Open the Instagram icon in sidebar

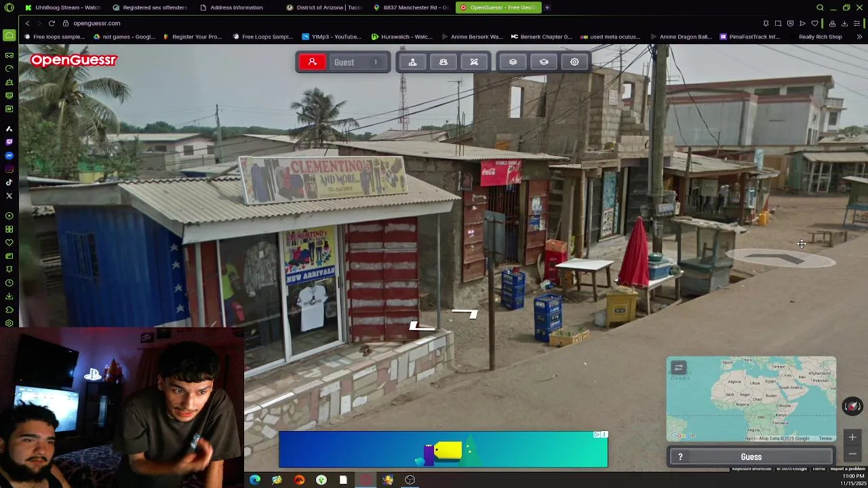point(9,169)
